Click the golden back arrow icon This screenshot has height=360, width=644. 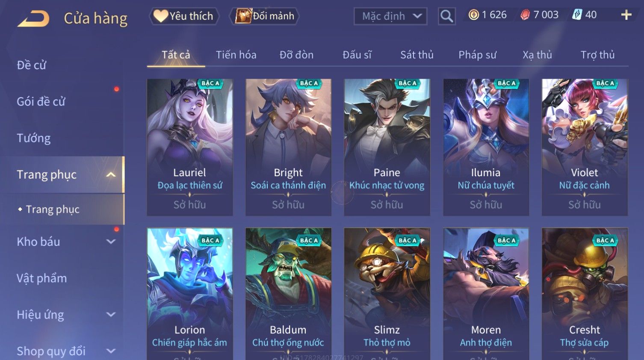(x=33, y=19)
